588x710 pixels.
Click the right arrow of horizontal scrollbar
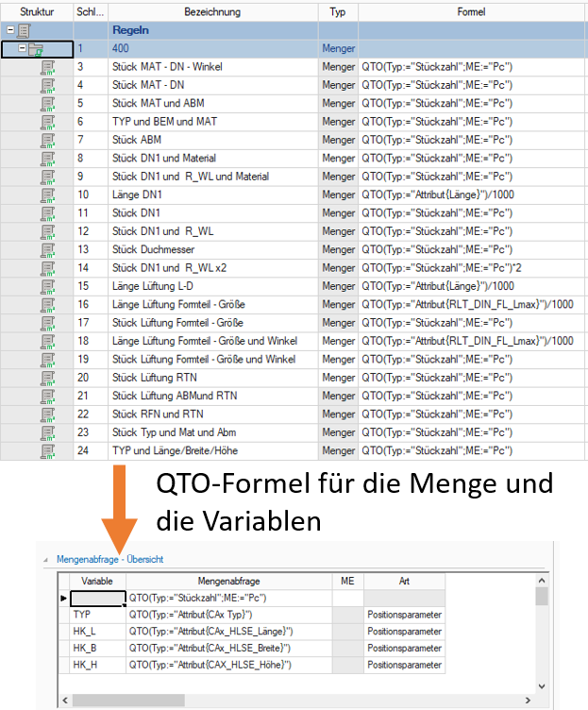click(x=528, y=702)
